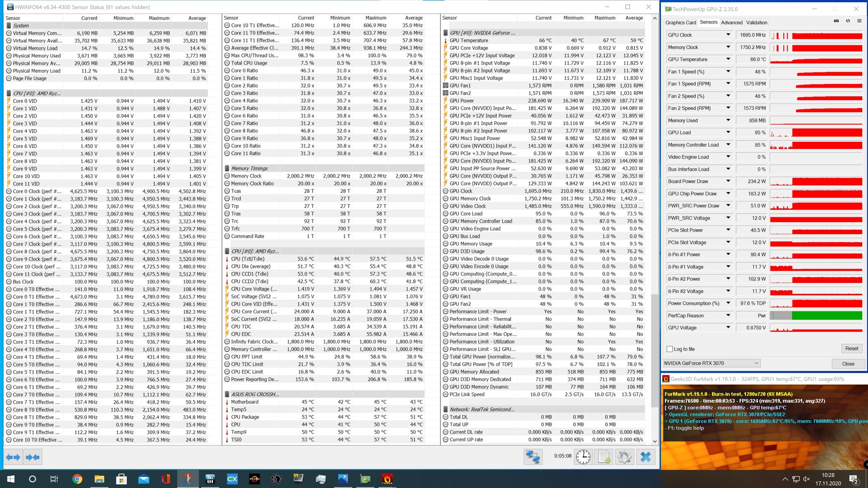Launch Google Chrome from taskbar
Viewport: 868px width, 488px height.
coord(77,479)
